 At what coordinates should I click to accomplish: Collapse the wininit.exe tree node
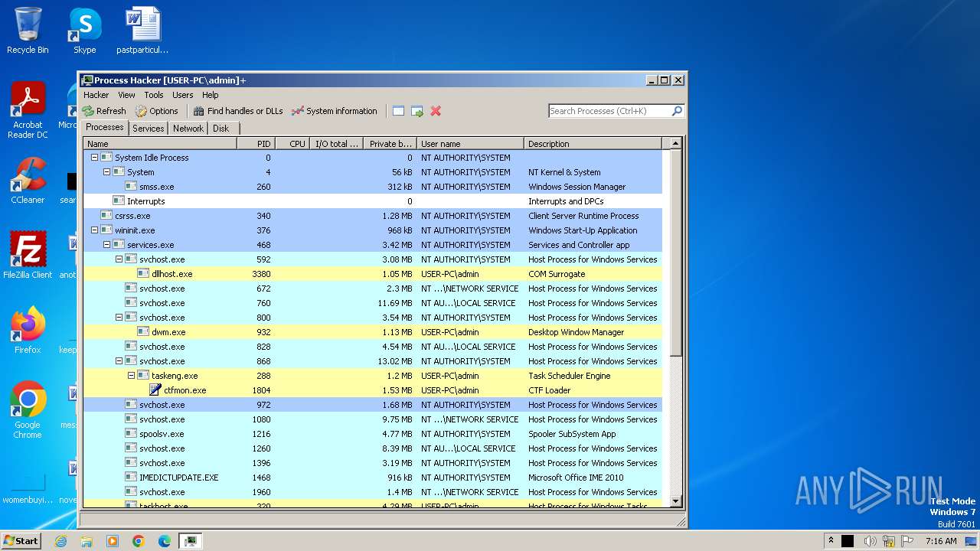tap(94, 230)
